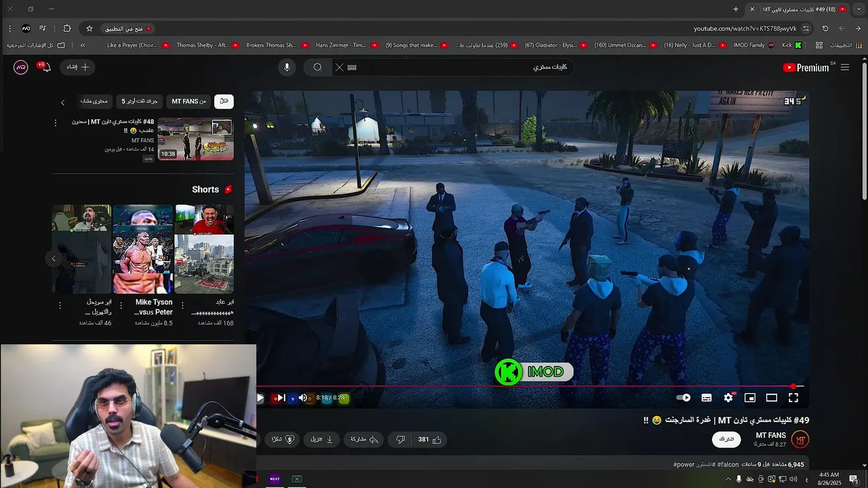The image size is (868, 488).
Task: Open options menu for the #48 video
Action: (56, 123)
